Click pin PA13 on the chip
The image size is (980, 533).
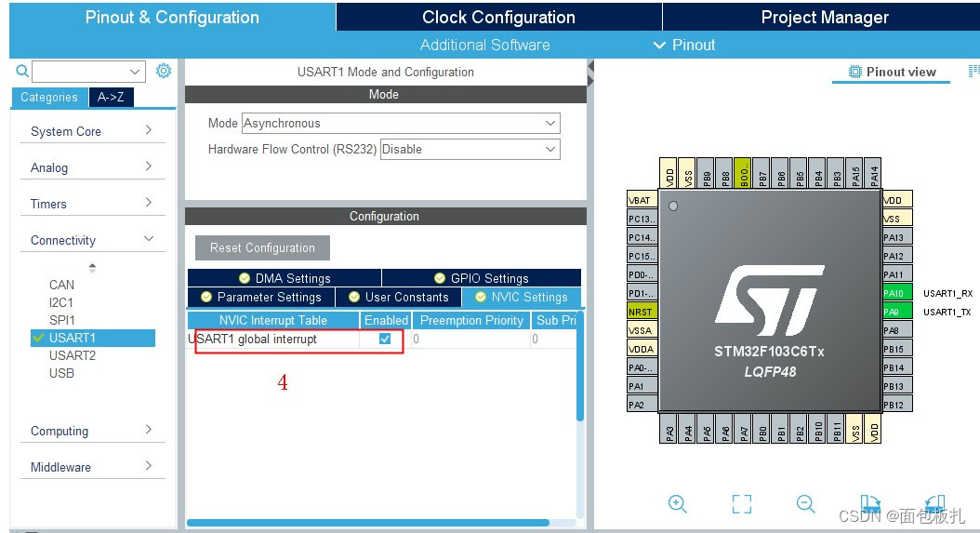click(x=897, y=237)
